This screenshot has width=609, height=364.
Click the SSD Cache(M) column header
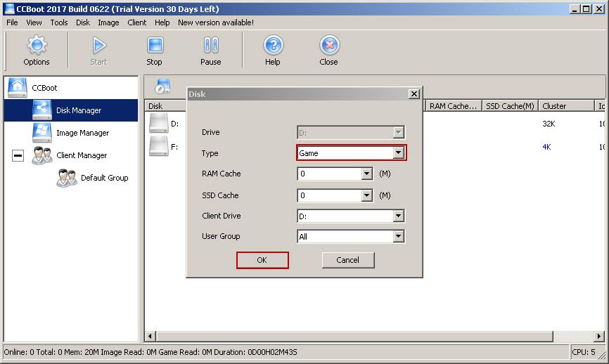[510, 106]
